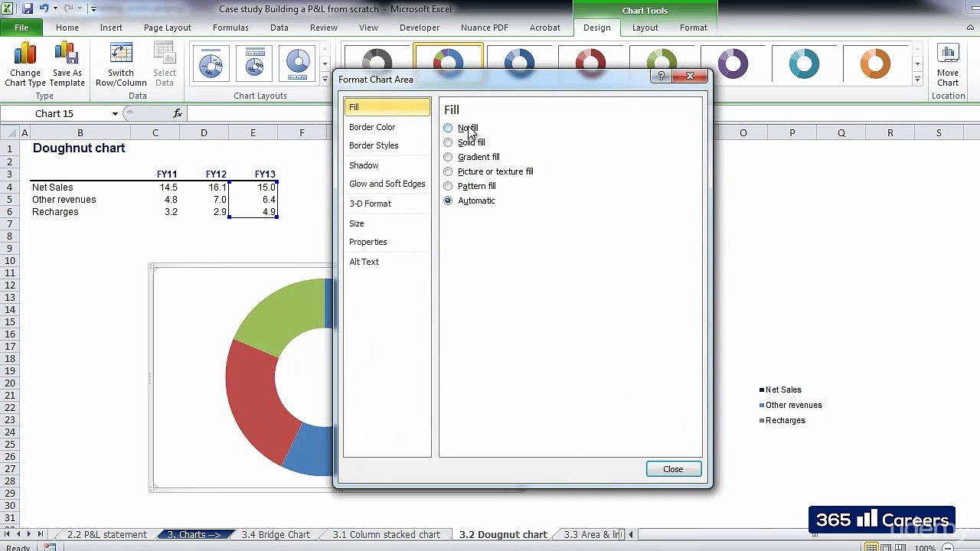Screen dimensions: 980x551
Task: Open the Layout tab under Chart Tools
Action: 645,28
